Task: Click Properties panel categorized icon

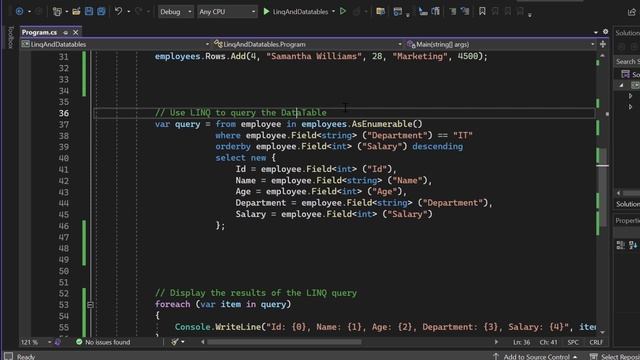Action: click(x=620, y=245)
